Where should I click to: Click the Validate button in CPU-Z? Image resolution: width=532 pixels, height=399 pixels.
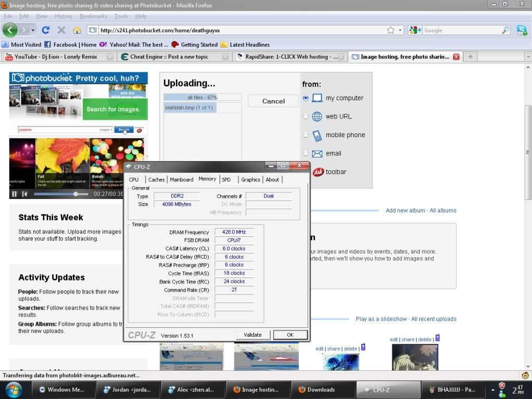tap(252, 335)
